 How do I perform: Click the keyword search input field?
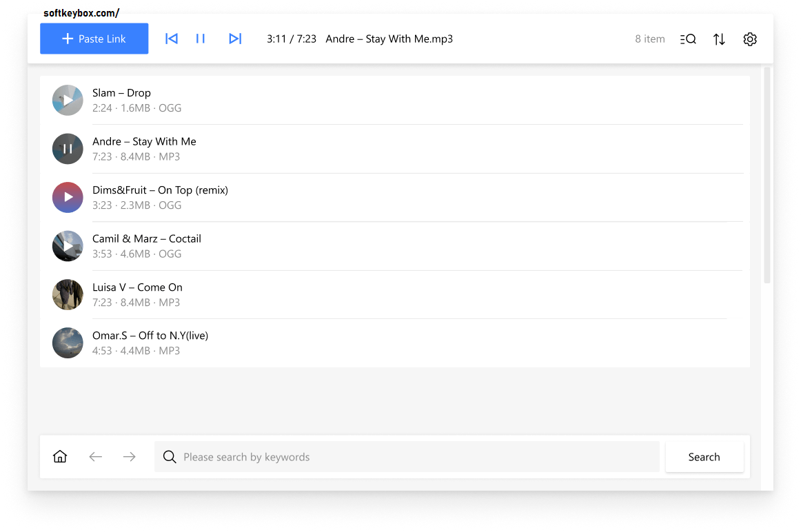point(407,457)
